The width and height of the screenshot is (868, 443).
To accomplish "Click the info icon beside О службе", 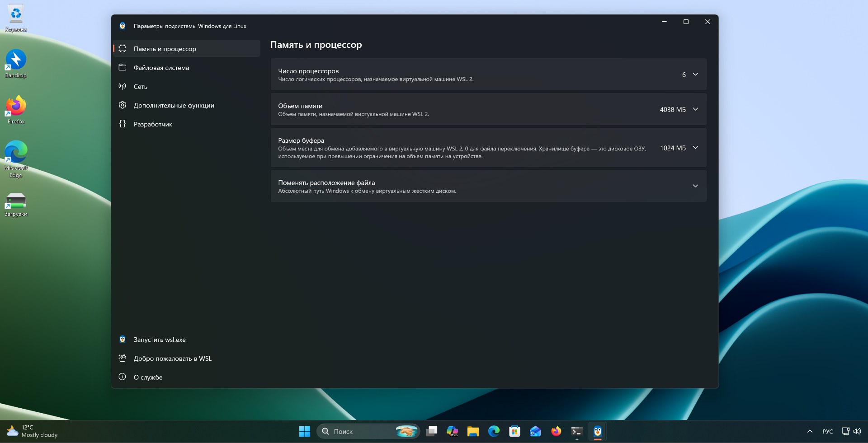I will (122, 377).
